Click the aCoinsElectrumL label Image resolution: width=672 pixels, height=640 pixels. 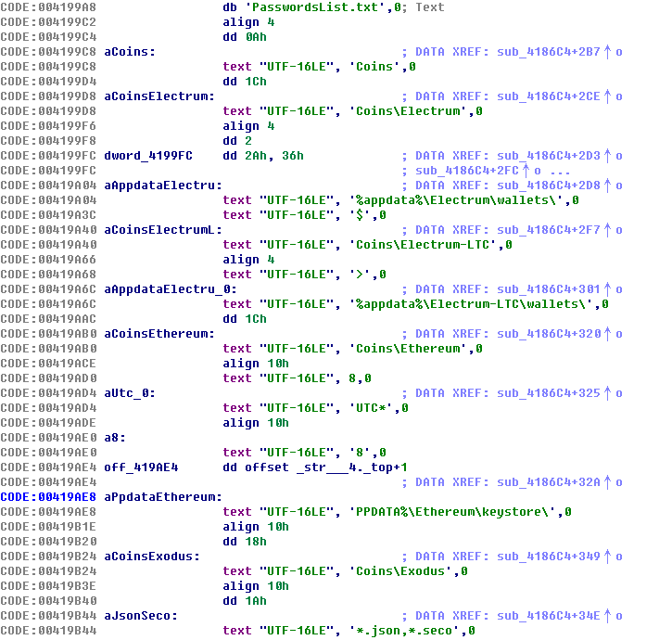point(163,230)
